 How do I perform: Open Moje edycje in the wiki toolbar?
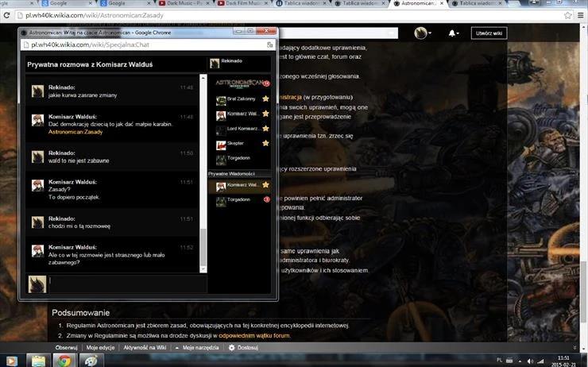pyautogui.click(x=100, y=347)
